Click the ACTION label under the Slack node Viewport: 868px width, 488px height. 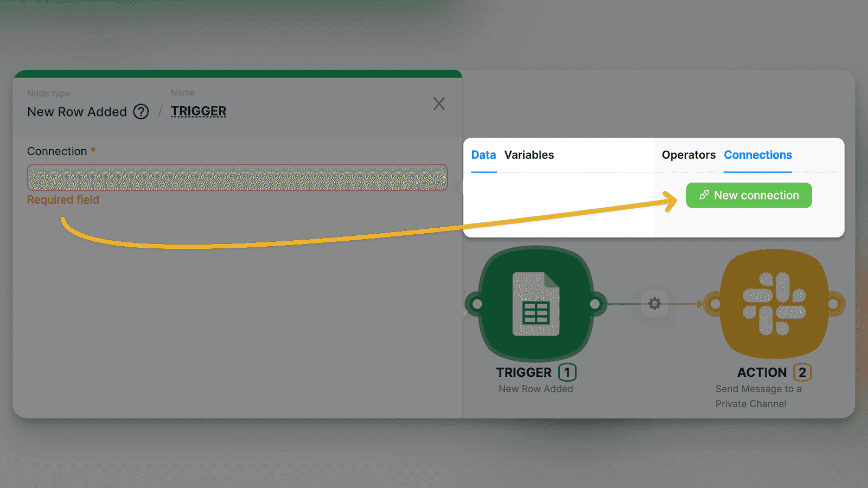point(762,373)
